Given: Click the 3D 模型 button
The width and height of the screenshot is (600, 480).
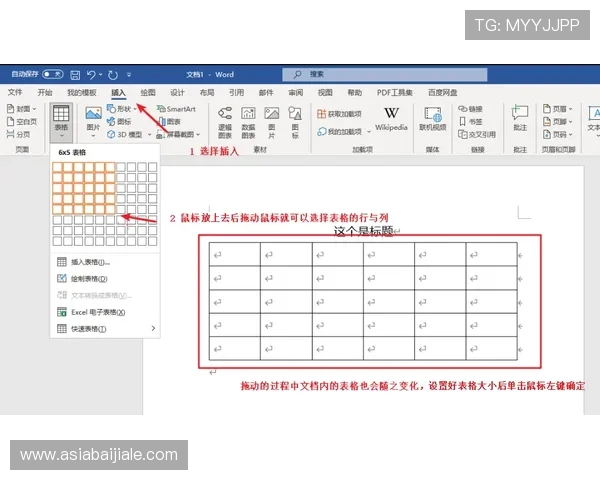Looking at the screenshot, I should click(x=125, y=134).
